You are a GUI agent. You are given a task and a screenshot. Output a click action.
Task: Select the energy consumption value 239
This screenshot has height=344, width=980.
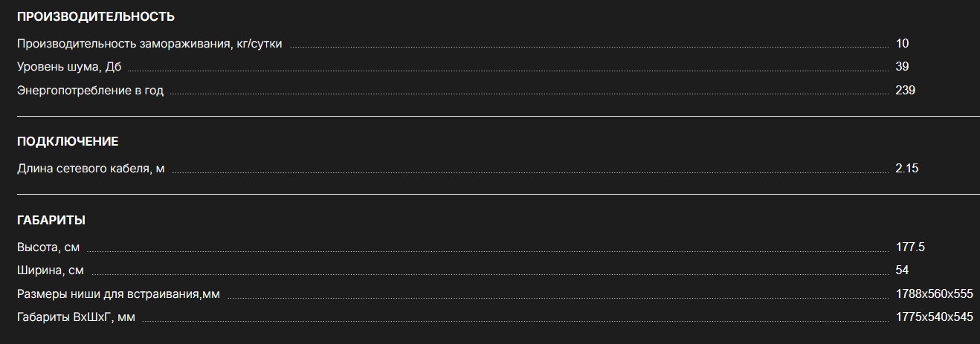[x=905, y=91]
